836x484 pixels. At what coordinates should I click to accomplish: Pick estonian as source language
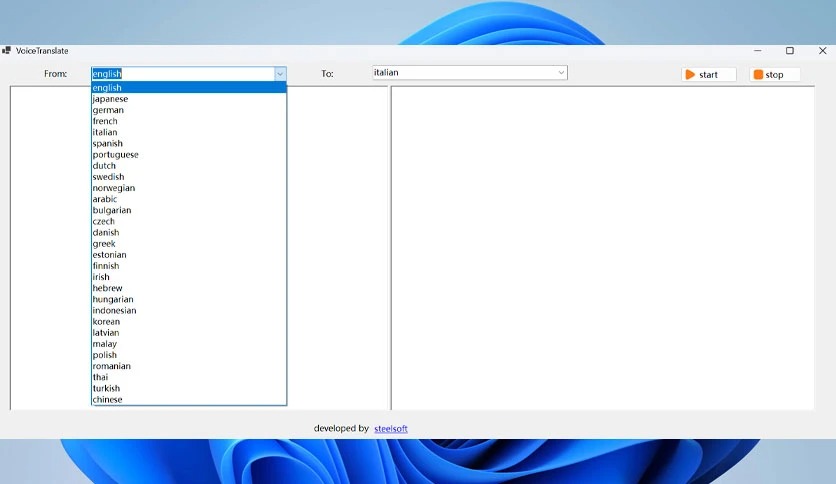(x=189, y=255)
